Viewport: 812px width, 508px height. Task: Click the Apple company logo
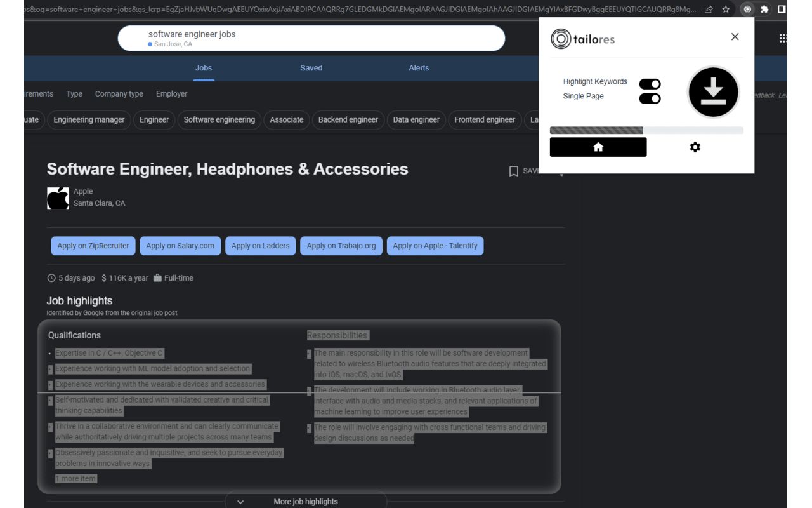[58, 198]
